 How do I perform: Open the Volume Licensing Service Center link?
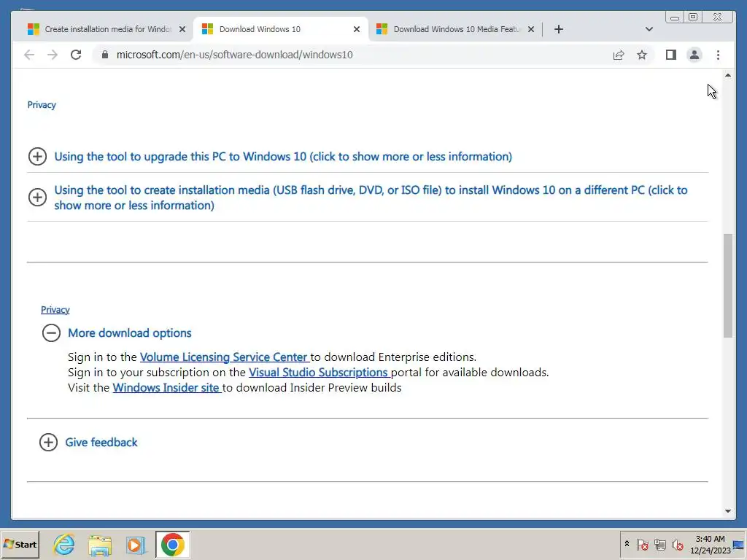[x=224, y=357]
